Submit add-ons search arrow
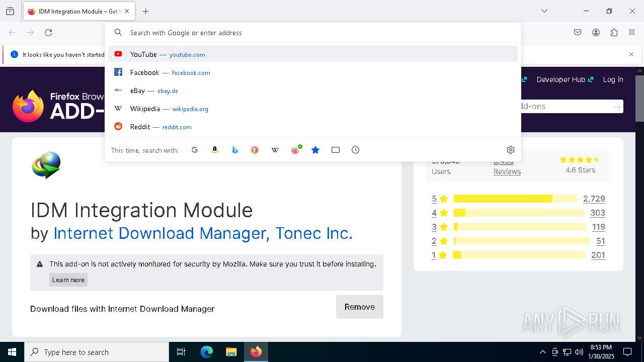The width and height of the screenshot is (644, 362). pyautogui.click(x=617, y=107)
